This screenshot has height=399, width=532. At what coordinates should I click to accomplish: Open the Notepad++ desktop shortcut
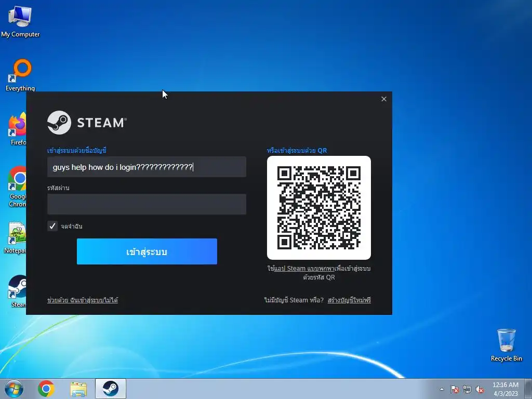pos(16,237)
